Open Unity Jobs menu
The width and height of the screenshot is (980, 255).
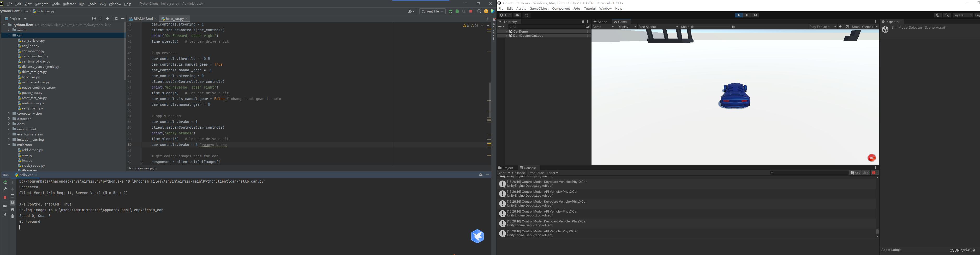tap(577, 8)
